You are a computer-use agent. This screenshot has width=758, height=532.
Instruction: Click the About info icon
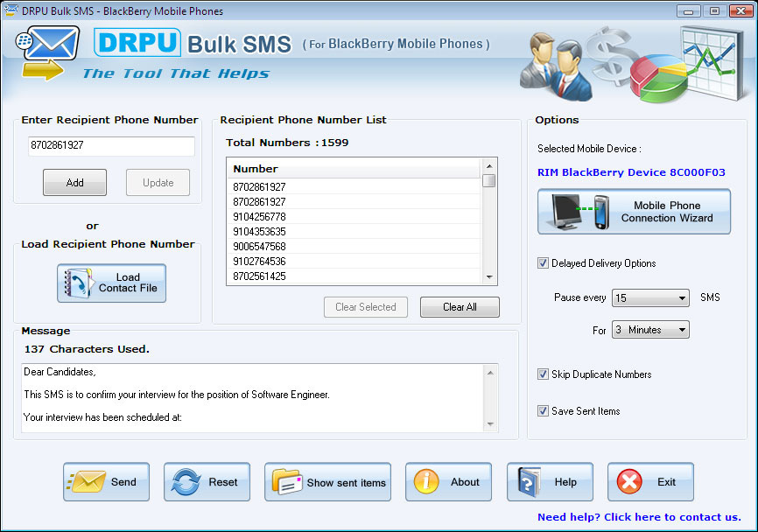(426, 481)
